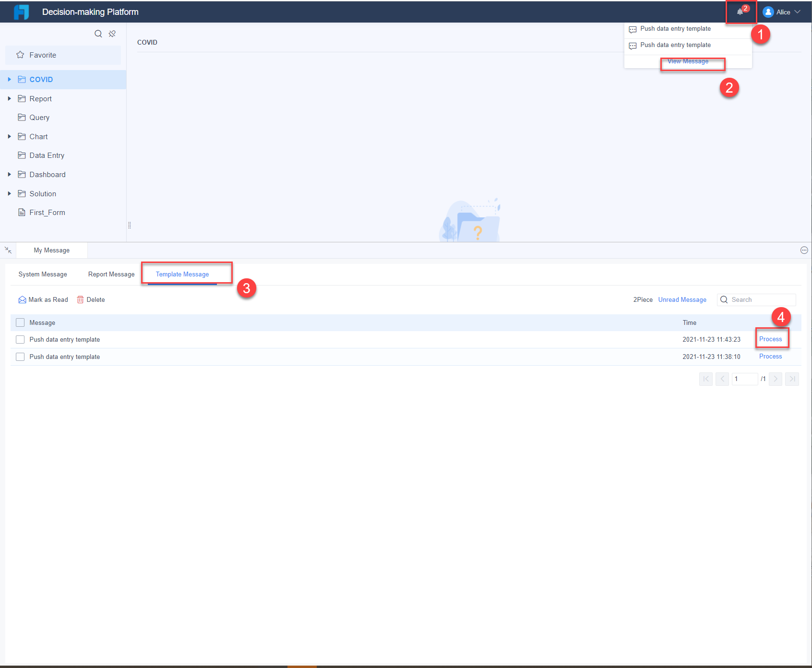The height and width of the screenshot is (668, 812).
Task: Select the Template Message tab
Action: pyautogui.click(x=182, y=274)
